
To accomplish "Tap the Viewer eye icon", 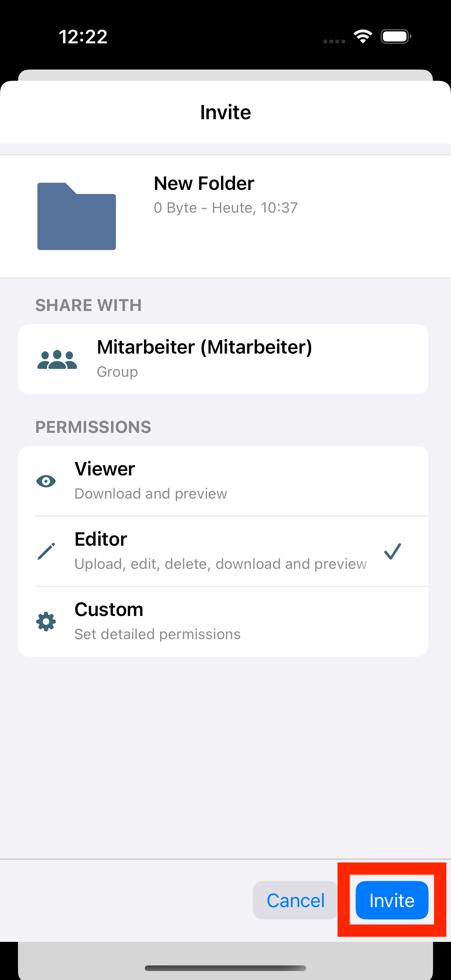I will point(46,481).
